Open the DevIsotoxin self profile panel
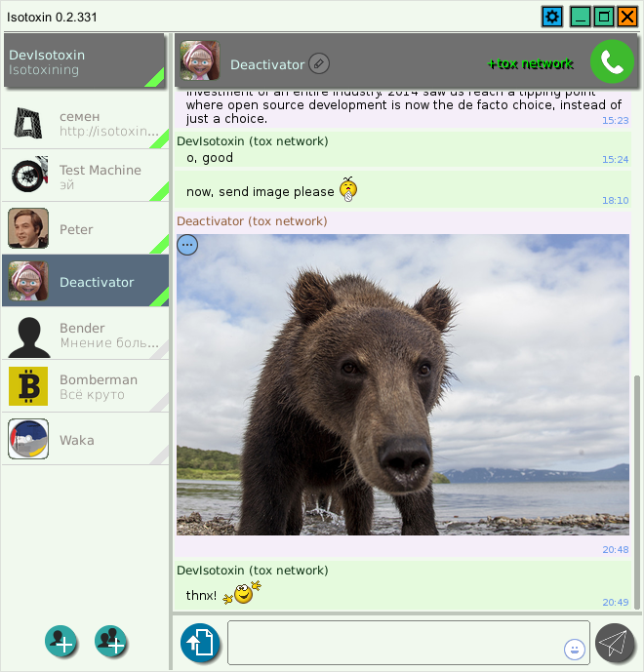 pos(85,60)
